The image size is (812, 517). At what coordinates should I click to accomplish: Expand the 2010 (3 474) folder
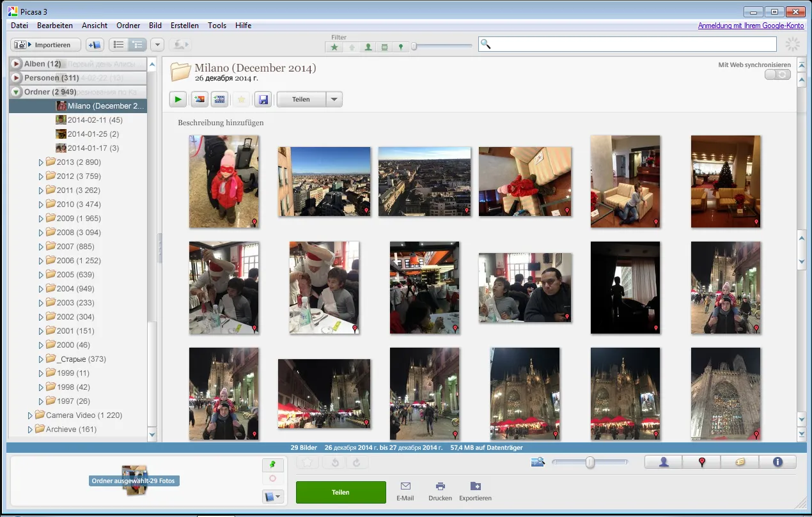coord(42,204)
